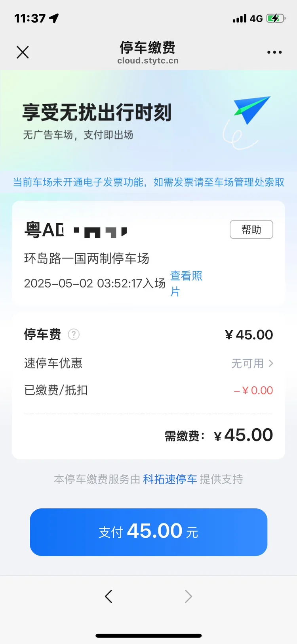Close the parking payment page
Viewport: 297px width, 644px height.
23,52
